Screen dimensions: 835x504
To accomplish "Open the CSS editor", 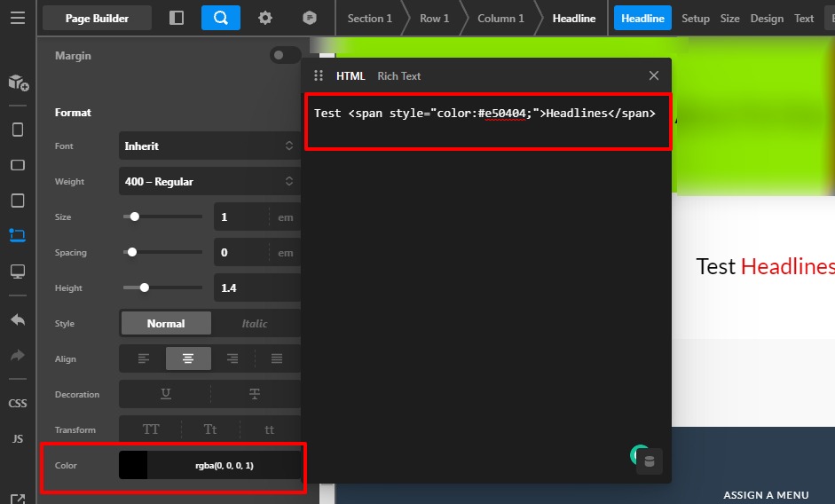I will click(18, 404).
